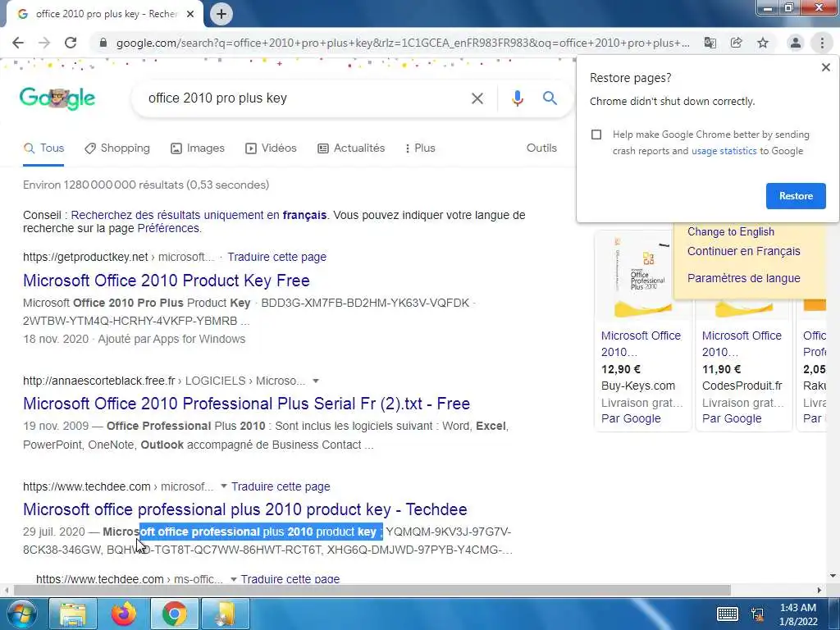Click the getproductkey.net result URL
The image size is (840, 630).
(119, 257)
